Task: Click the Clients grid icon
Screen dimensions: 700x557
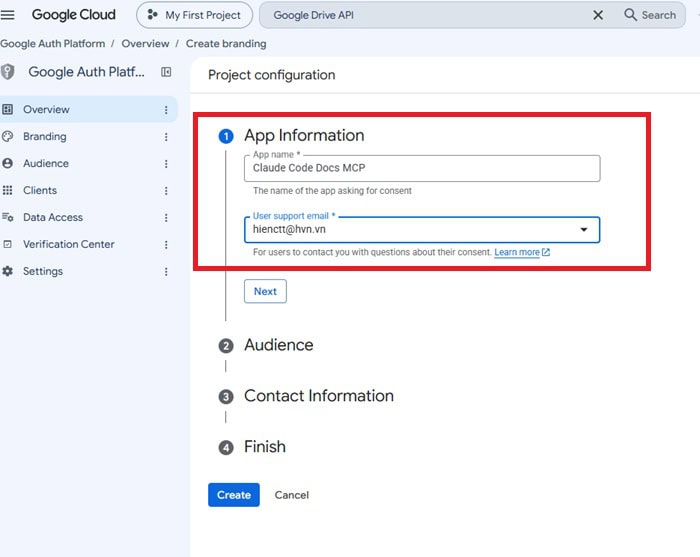Action: (x=8, y=191)
